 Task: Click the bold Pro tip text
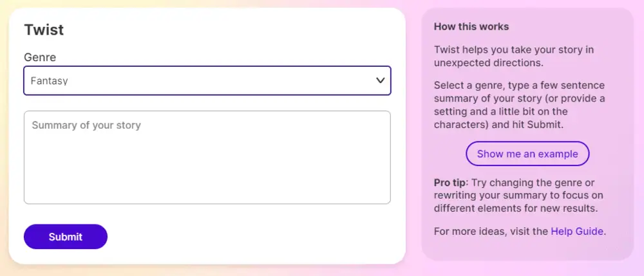click(450, 183)
